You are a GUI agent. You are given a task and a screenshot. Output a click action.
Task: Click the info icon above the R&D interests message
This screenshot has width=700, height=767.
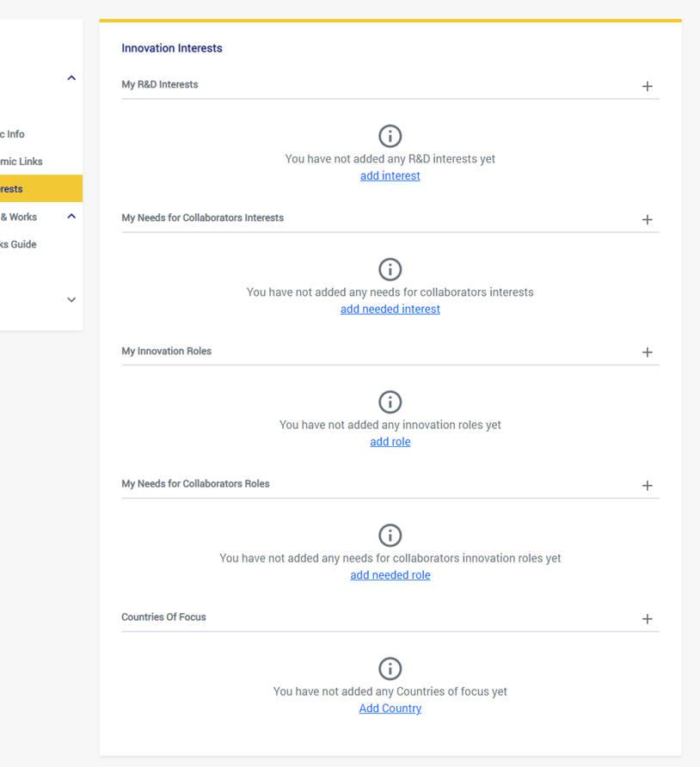coord(390,136)
